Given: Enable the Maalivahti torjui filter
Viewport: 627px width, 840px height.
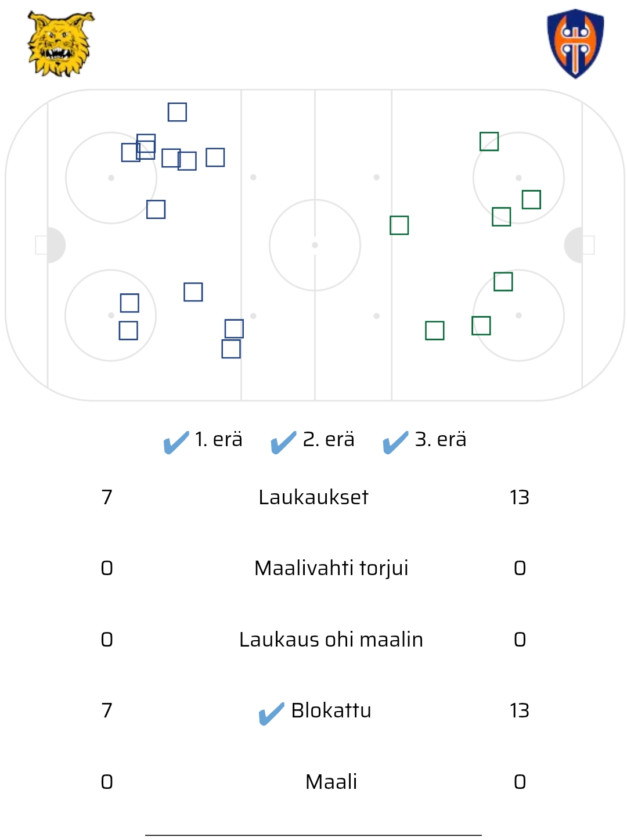Looking at the screenshot, I should (x=331, y=568).
